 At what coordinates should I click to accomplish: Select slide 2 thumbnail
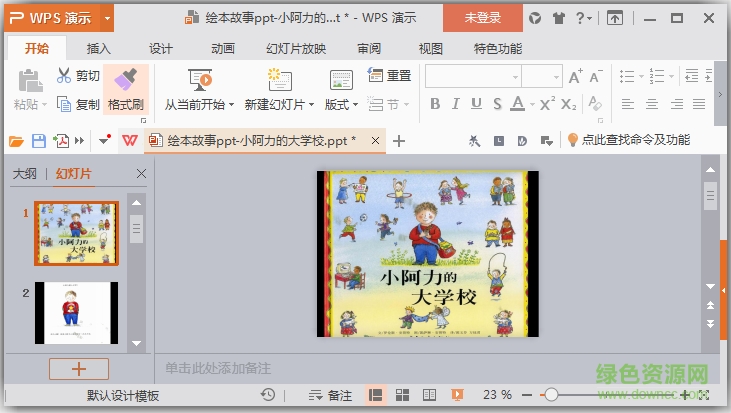[76, 313]
